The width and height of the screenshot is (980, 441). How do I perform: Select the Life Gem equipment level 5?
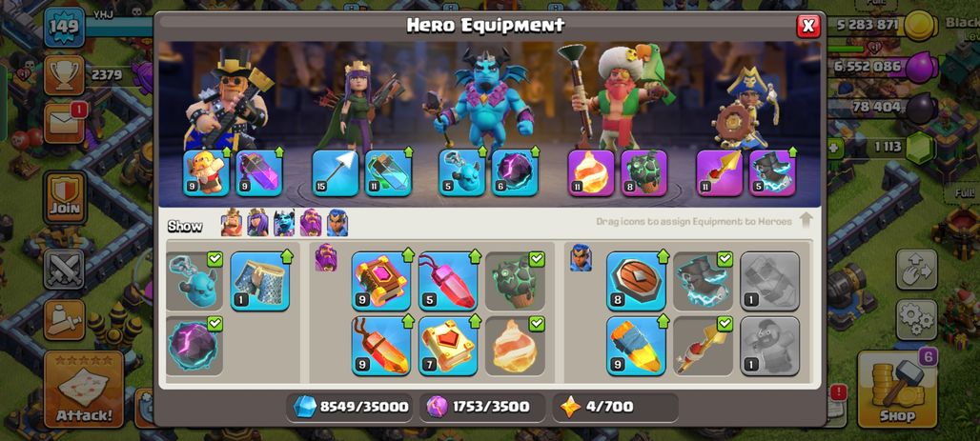tap(447, 280)
